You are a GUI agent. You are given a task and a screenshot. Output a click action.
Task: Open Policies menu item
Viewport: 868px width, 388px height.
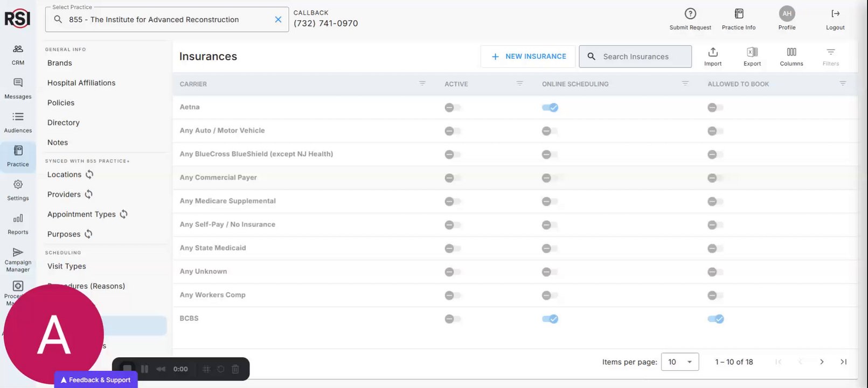coord(61,103)
